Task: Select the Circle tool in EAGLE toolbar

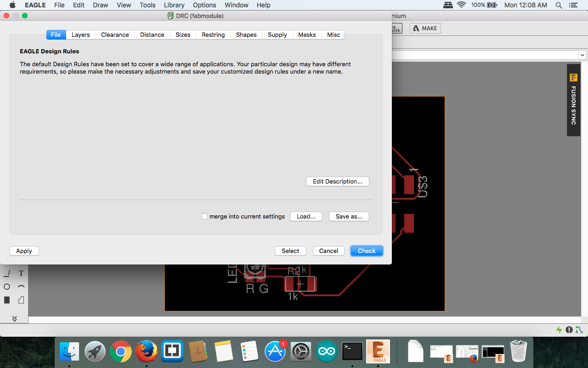Action: pyautogui.click(x=7, y=287)
